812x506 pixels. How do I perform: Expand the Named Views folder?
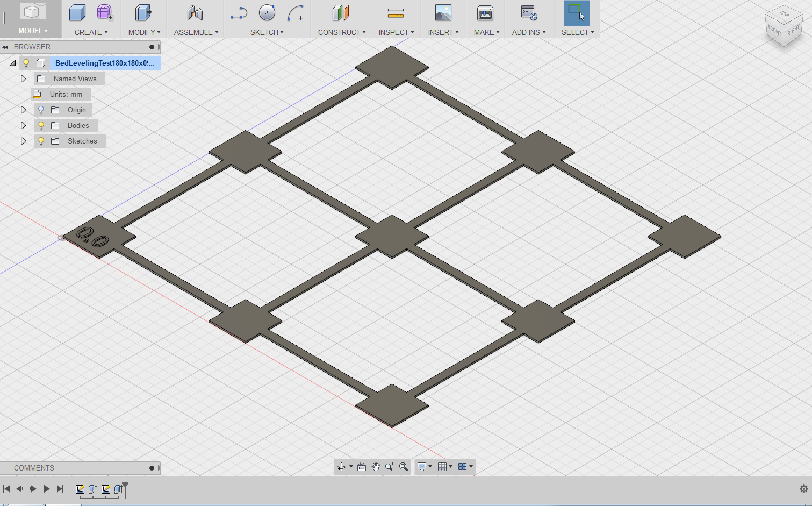point(23,79)
